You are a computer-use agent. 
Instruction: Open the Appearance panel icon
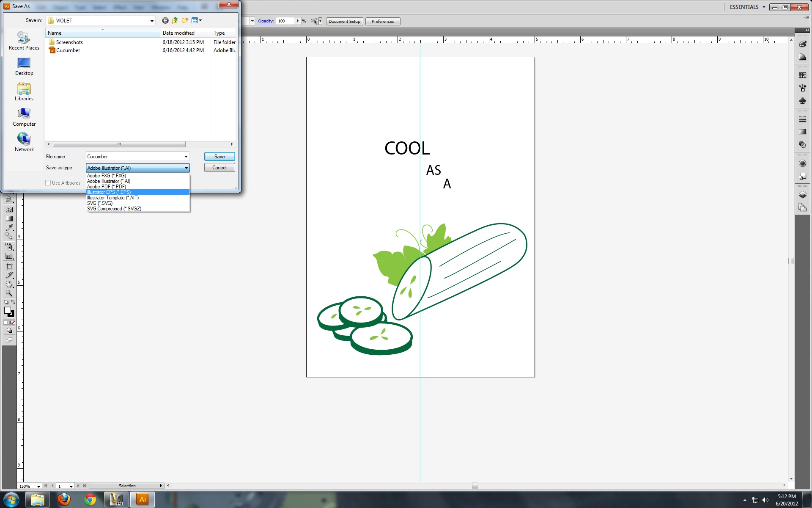click(x=802, y=163)
